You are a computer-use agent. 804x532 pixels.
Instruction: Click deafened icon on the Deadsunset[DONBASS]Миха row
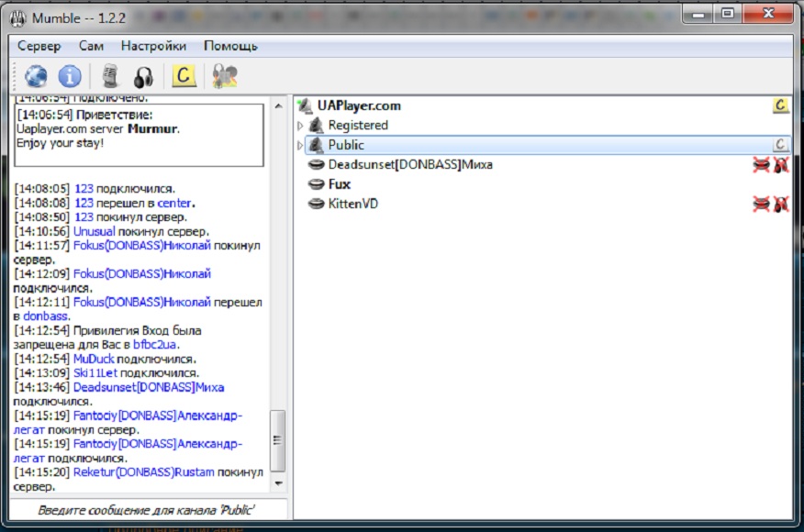coord(781,165)
